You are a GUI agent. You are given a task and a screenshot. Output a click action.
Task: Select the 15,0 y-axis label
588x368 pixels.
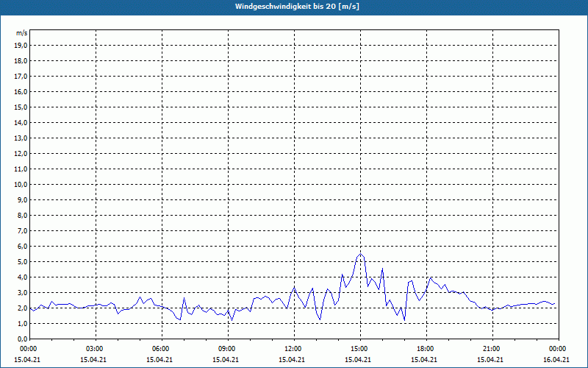(x=21, y=107)
